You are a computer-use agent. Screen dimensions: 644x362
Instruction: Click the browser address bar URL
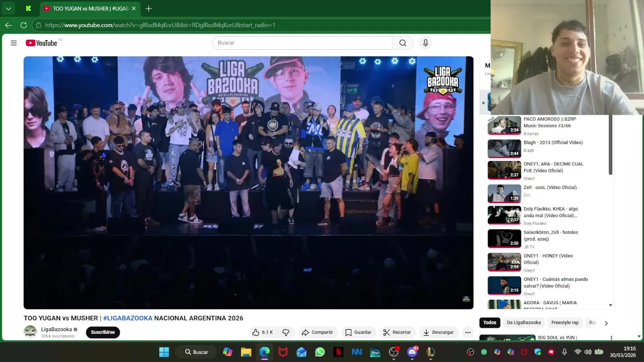tap(160, 25)
